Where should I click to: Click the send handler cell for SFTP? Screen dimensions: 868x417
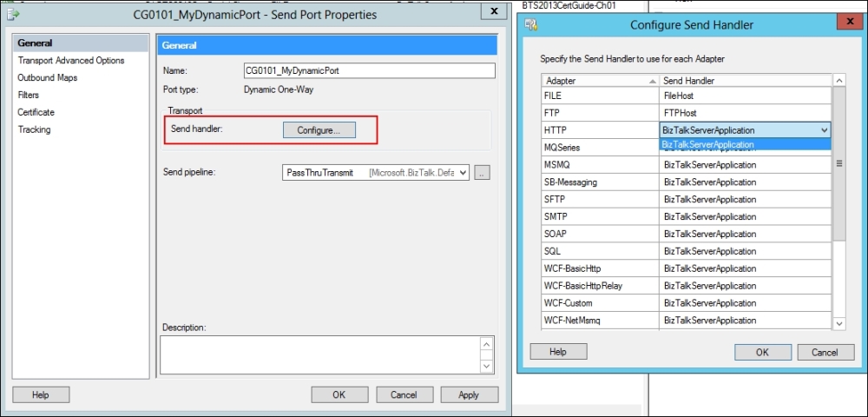(745, 199)
